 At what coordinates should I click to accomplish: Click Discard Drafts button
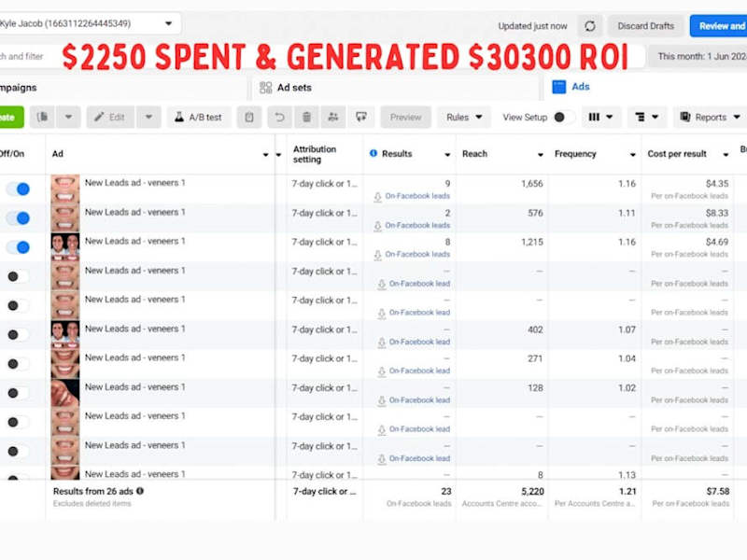pyautogui.click(x=646, y=26)
